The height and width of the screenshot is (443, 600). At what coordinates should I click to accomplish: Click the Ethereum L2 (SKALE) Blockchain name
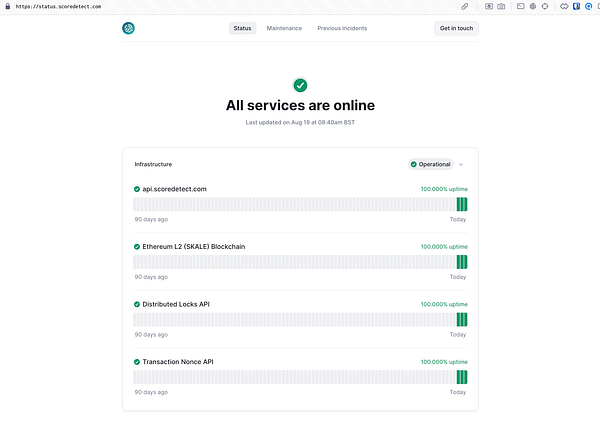coord(194,247)
